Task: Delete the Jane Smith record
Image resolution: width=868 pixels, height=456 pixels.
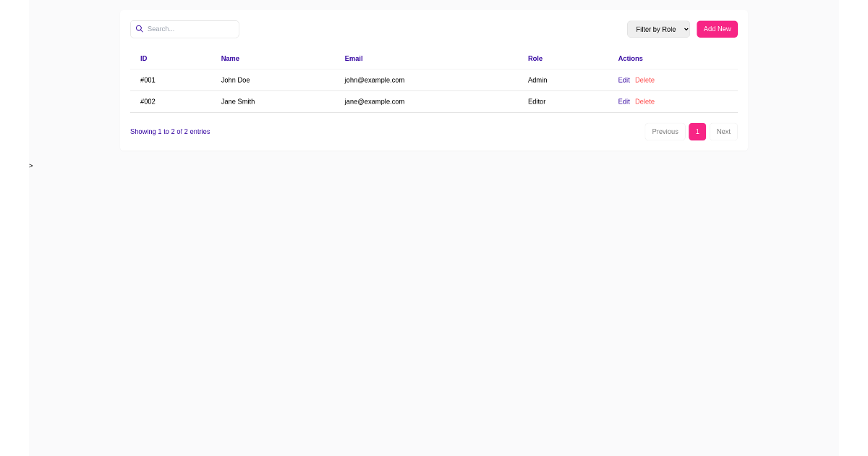Action: click(644, 101)
